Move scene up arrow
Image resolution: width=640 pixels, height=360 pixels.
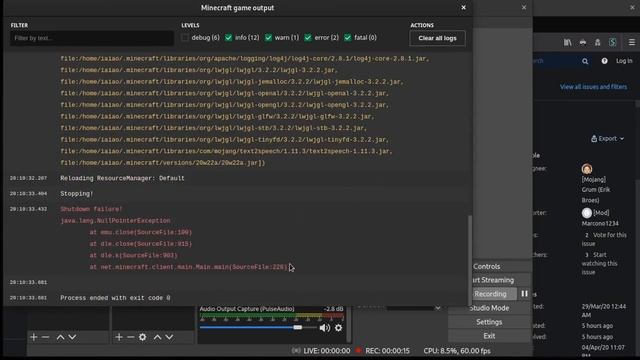coord(60,337)
